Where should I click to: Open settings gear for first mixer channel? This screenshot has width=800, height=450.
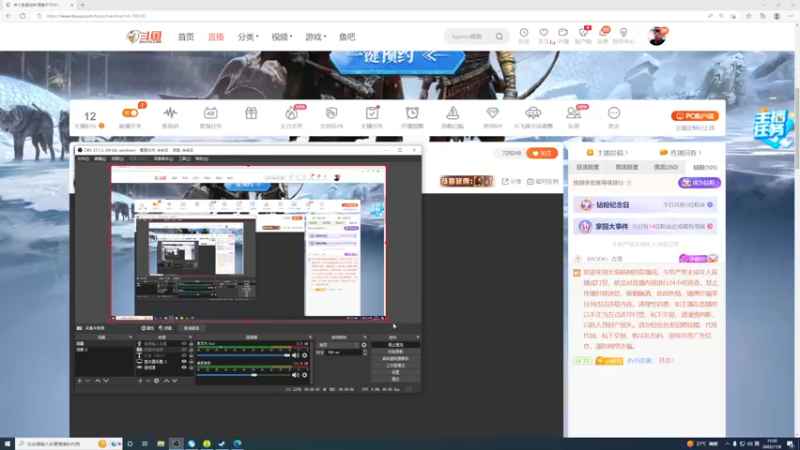[305, 355]
